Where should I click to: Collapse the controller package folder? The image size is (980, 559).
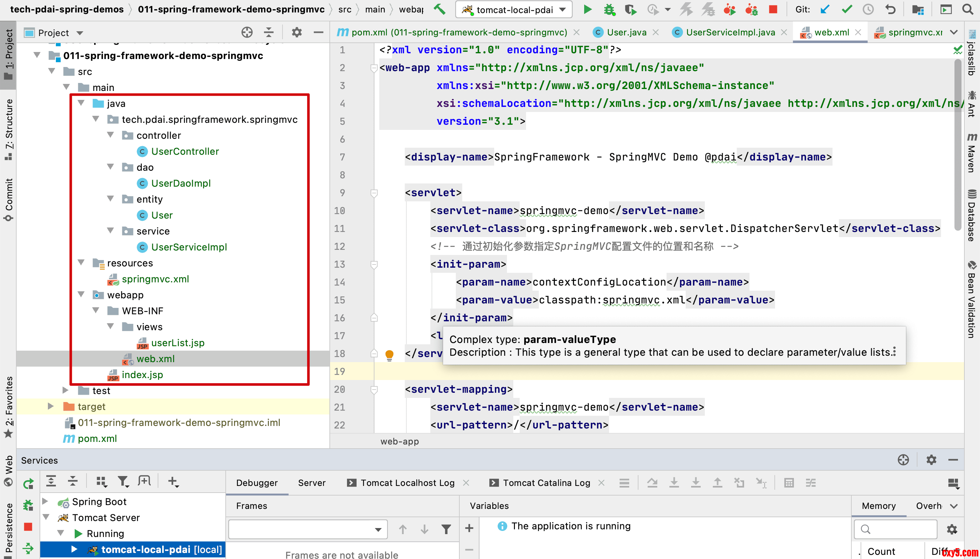click(110, 135)
